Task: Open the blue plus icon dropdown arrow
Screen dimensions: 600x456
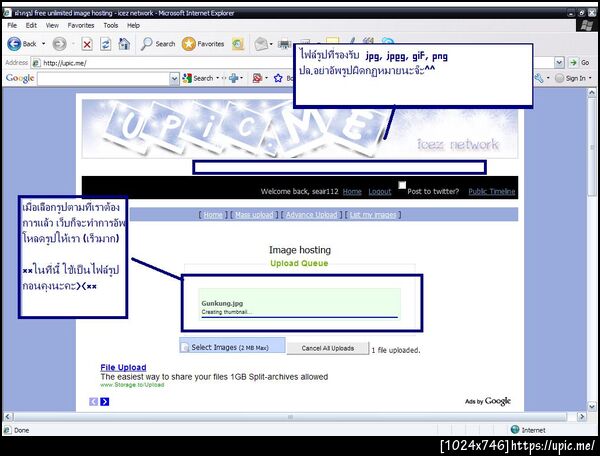Action: [x=241, y=78]
